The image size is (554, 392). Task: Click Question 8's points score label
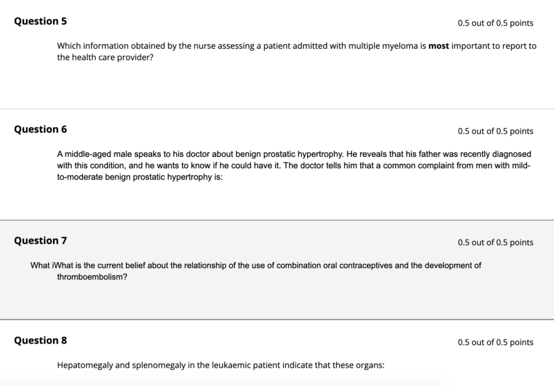495,342
